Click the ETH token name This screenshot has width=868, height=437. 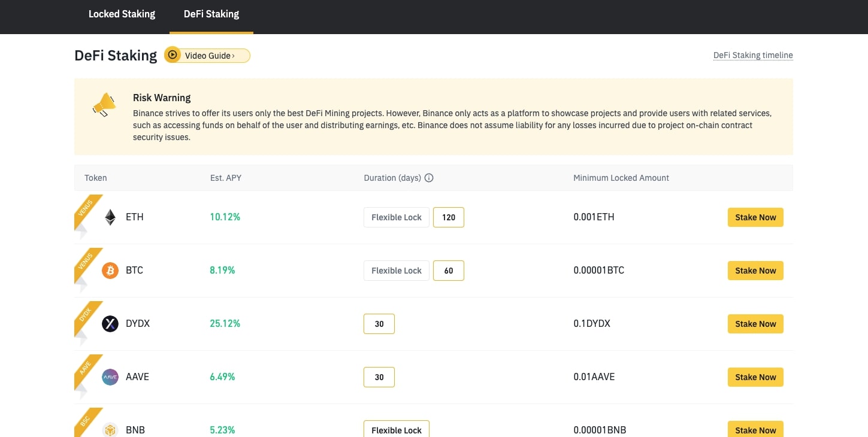point(135,217)
